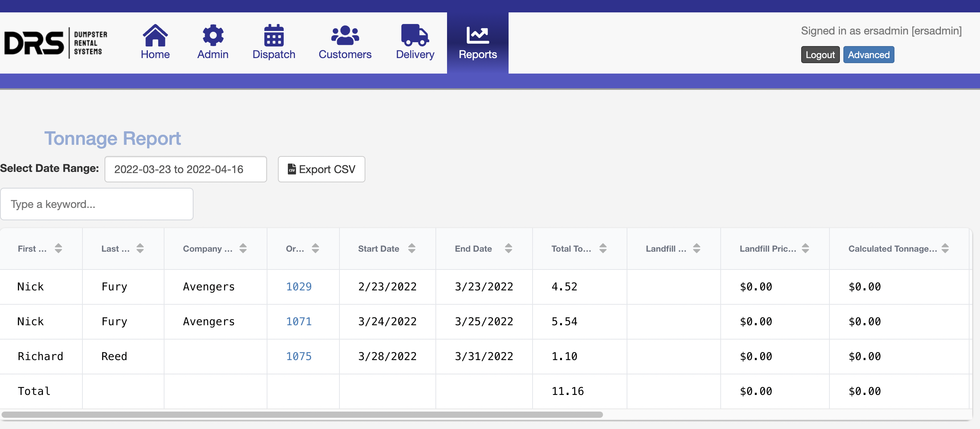
Task: Open the Dispatch calendar icon
Action: pyautogui.click(x=274, y=36)
